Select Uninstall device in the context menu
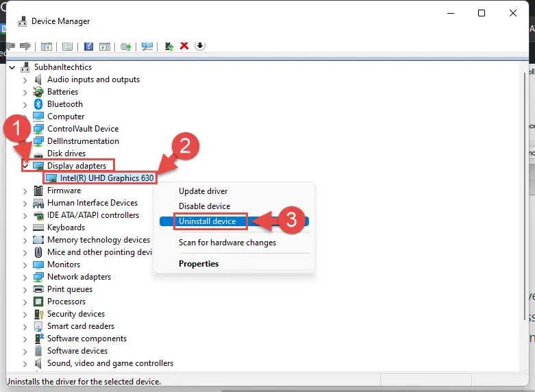 point(234,221)
